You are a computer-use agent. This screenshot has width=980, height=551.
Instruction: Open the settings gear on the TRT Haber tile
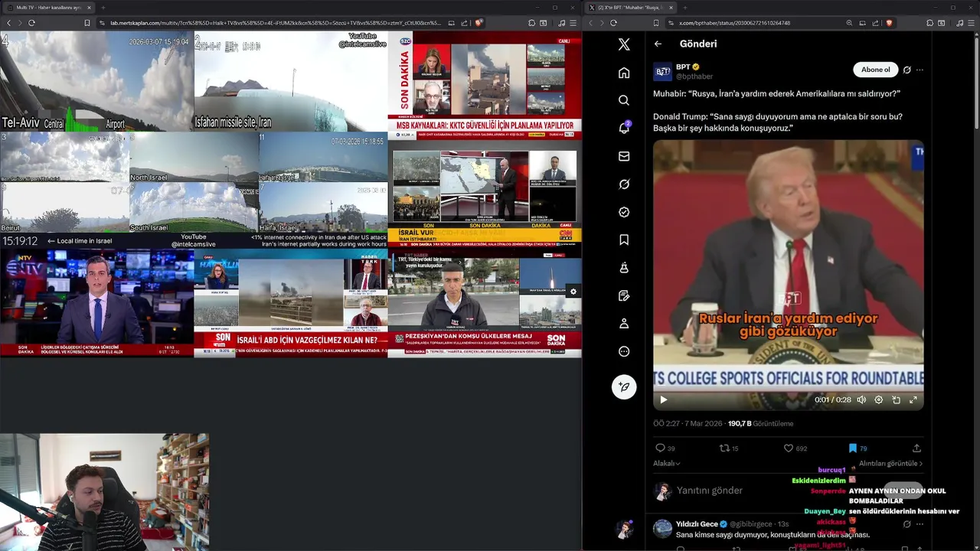click(x=573, y=292)
